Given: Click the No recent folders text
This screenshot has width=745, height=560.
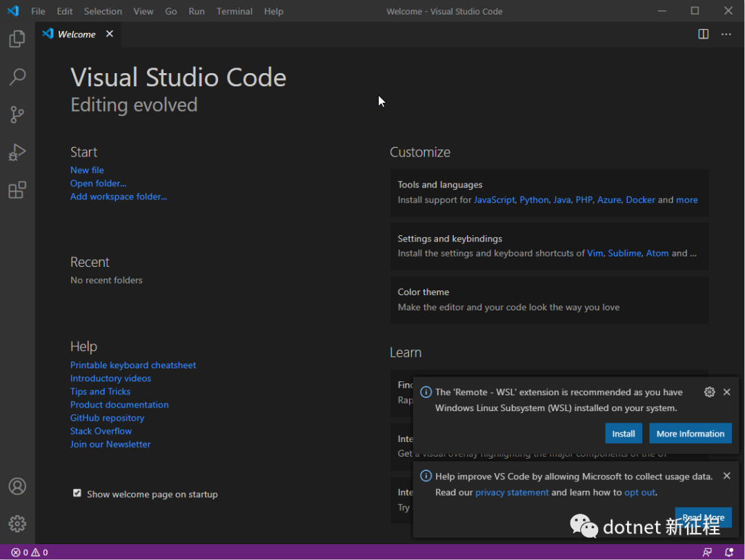Looking at the screenshot, I should click(106, 280).
